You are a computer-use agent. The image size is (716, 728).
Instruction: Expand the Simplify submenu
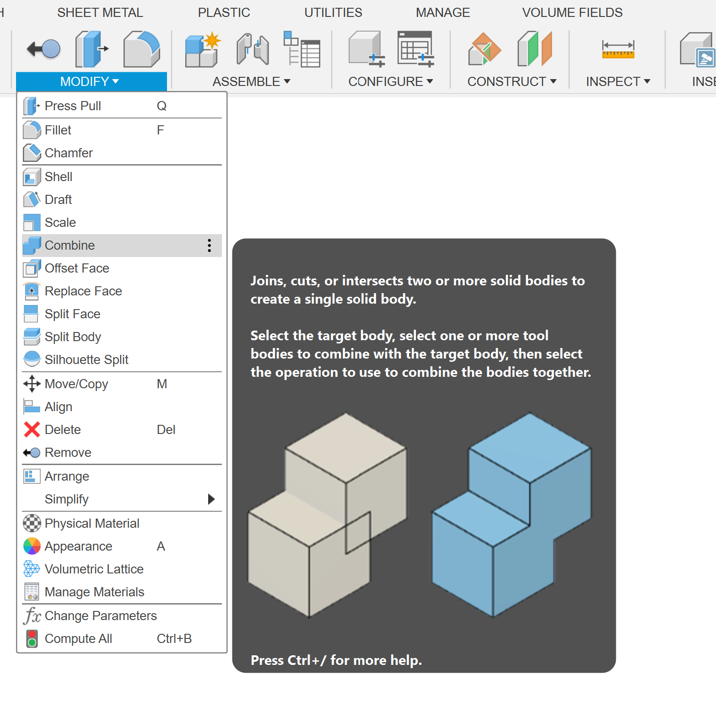click(122, 499)
